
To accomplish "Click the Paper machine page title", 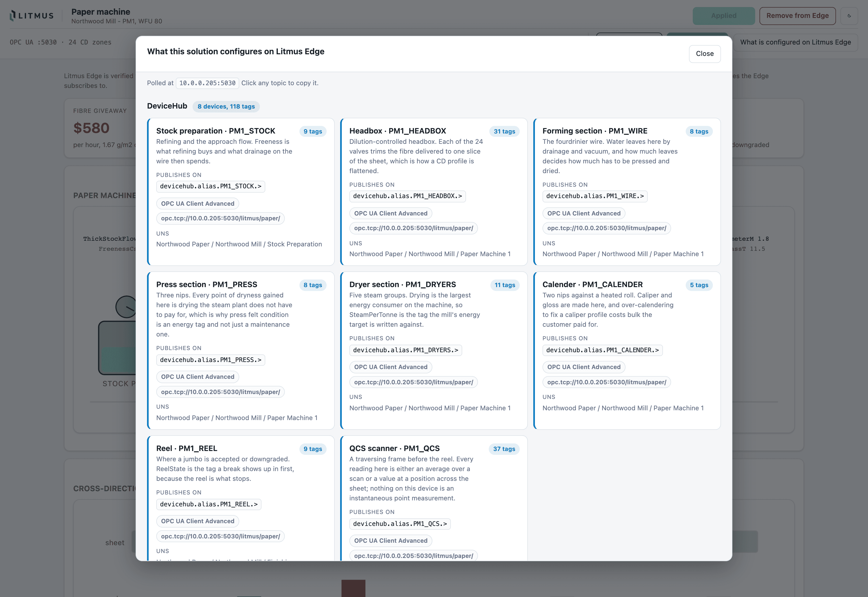I will [101, 12].
